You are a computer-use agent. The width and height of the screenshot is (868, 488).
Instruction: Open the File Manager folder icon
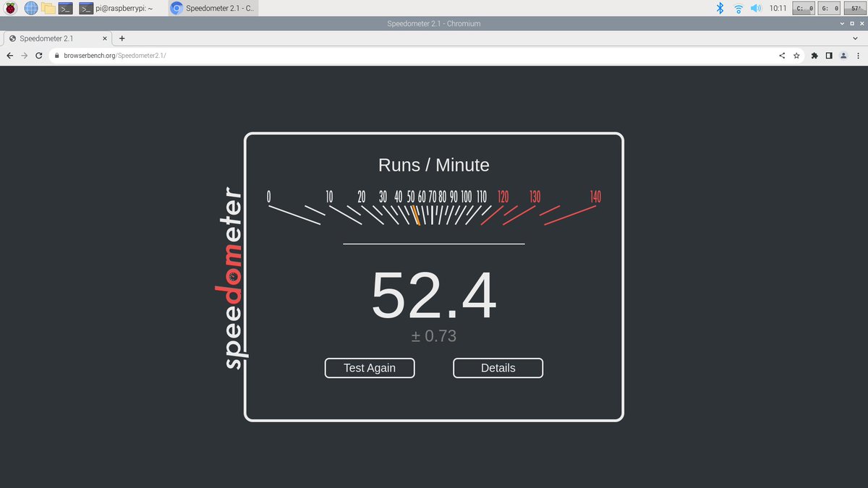click(48, 9)
